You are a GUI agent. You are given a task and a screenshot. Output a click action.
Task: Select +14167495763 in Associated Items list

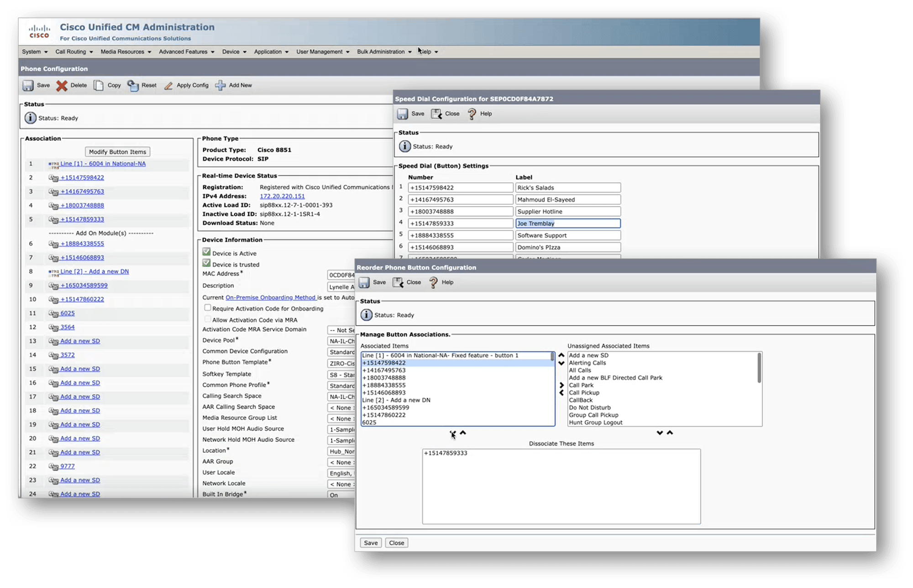point(456,370)
